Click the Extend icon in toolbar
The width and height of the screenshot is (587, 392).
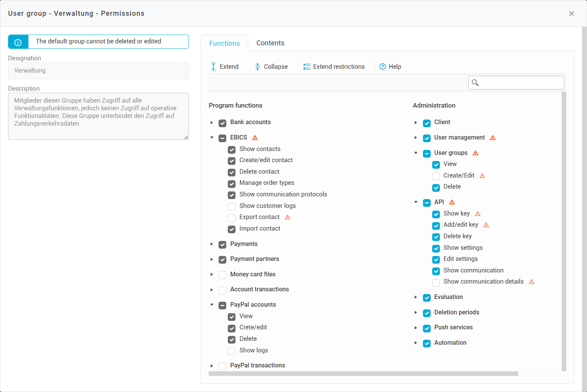coord(213,66)
